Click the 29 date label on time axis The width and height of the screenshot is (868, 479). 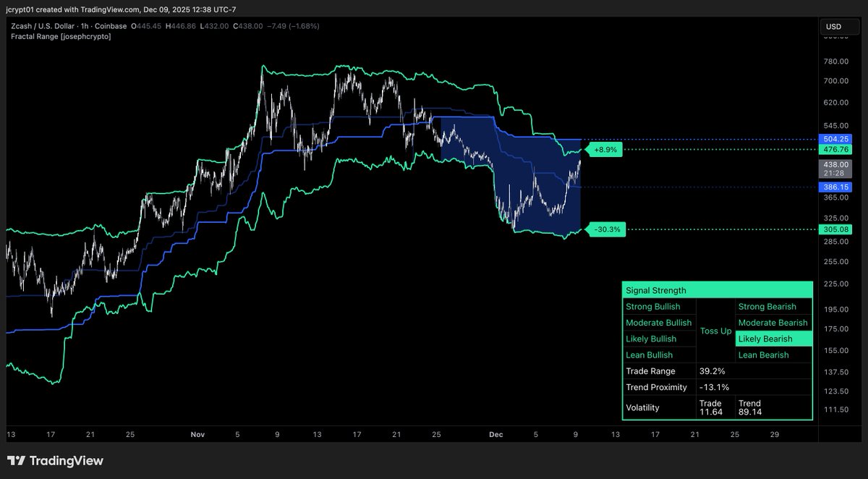point(774,435)
